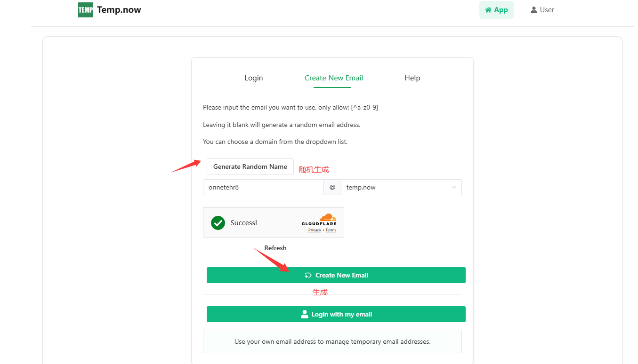
Task: Click the Refresh button below captcha
Action: click(275, 248)
